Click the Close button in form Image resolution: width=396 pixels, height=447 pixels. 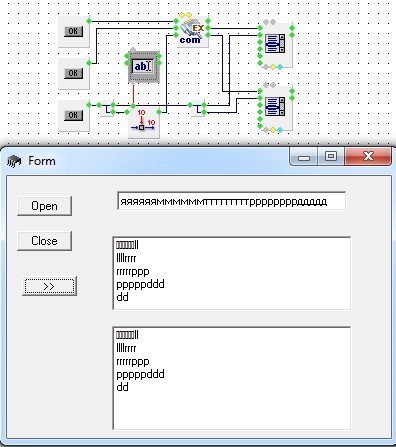point(44,241)
